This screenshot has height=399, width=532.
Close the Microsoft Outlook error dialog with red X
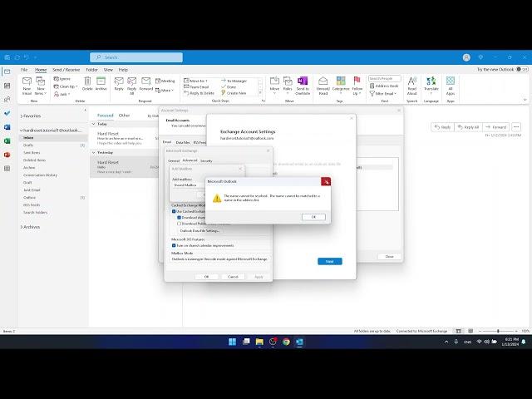click(326, 181)
